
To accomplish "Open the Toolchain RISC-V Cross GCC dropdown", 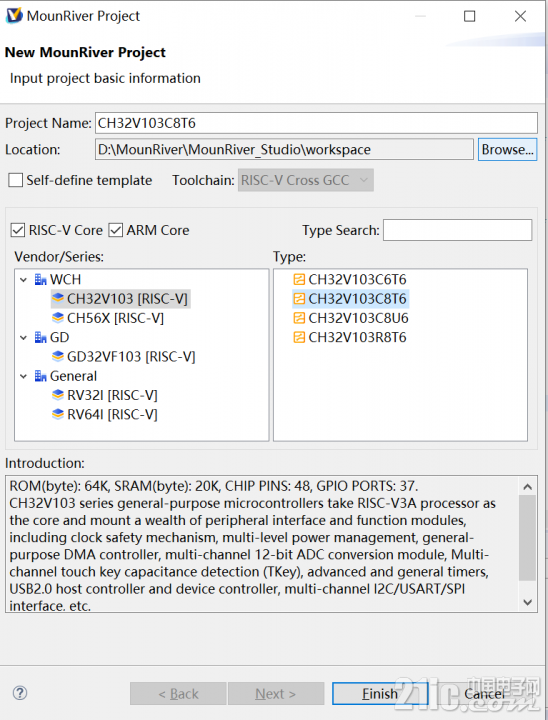I will 305,180.
